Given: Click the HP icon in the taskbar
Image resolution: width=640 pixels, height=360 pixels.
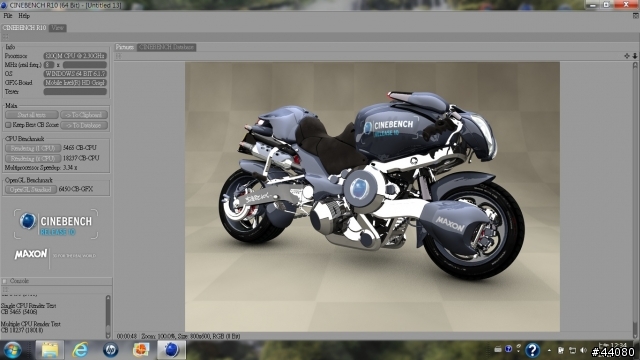Looking at the screenshot, I should (x=110, y=350).
